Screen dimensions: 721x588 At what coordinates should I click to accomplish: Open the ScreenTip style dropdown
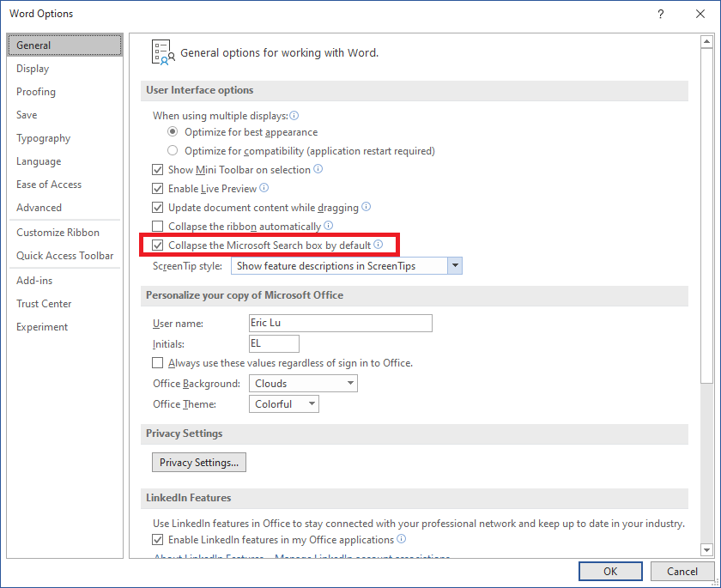[x=347, y=266]
